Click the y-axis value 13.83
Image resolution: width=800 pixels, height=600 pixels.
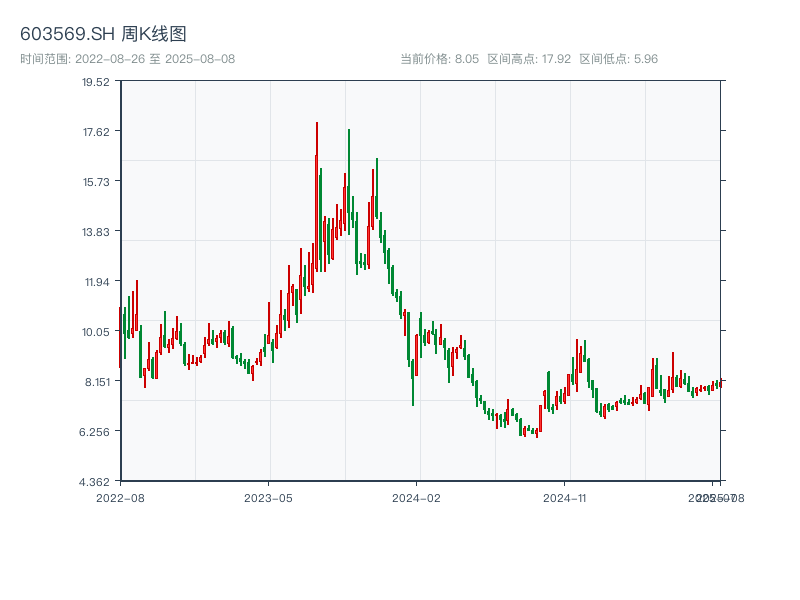(96, 232)
